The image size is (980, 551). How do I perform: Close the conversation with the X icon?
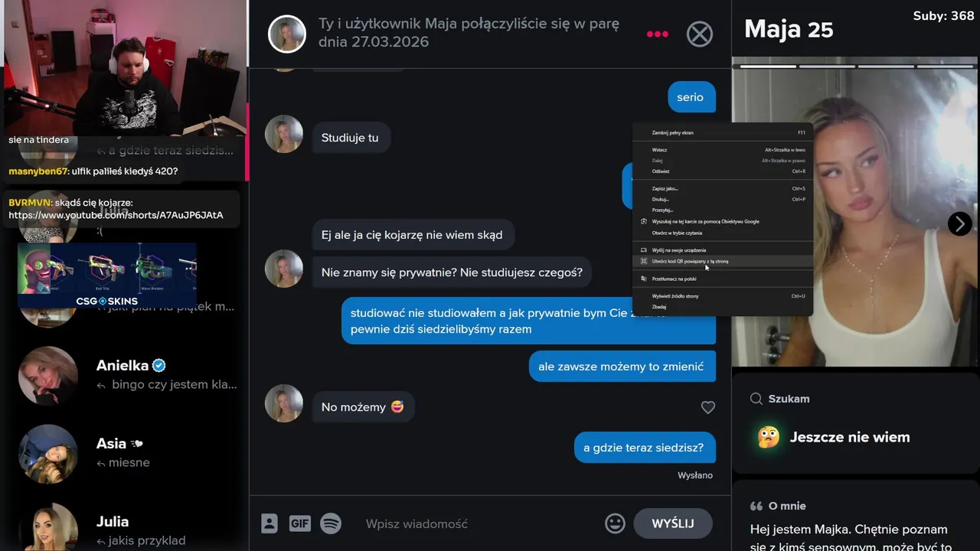699,34
